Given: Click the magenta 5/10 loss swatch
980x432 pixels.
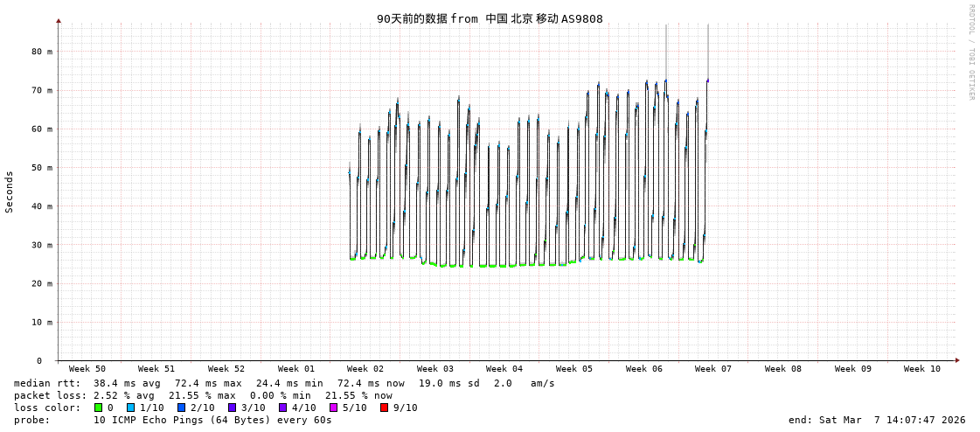Looking at the screenshot, I should coord(334,408).
